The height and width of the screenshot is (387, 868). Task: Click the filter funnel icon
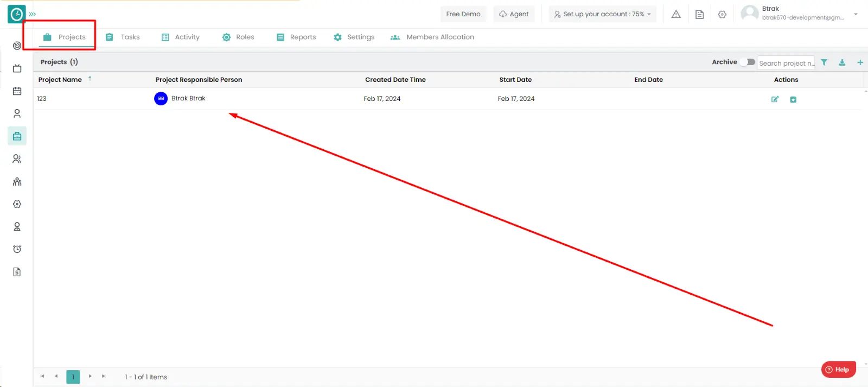tap(824, 62)
